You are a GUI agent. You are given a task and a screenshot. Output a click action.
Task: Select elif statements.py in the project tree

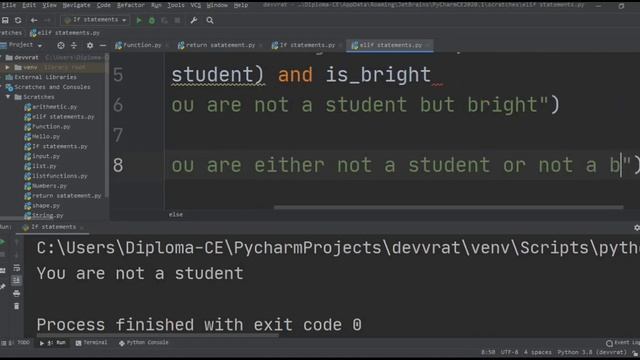(x=59, y=117)
